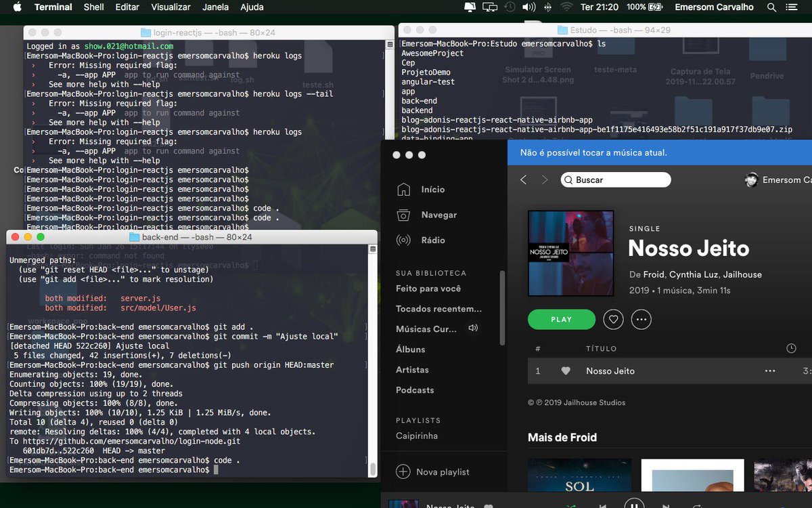The image size is (812, 508).
Task: Open the Caipirinha playlist
Action: tap(417, 436)
